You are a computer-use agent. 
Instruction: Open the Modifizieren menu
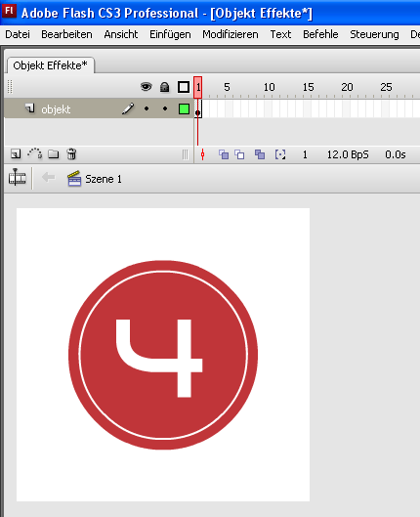[231, 34]
